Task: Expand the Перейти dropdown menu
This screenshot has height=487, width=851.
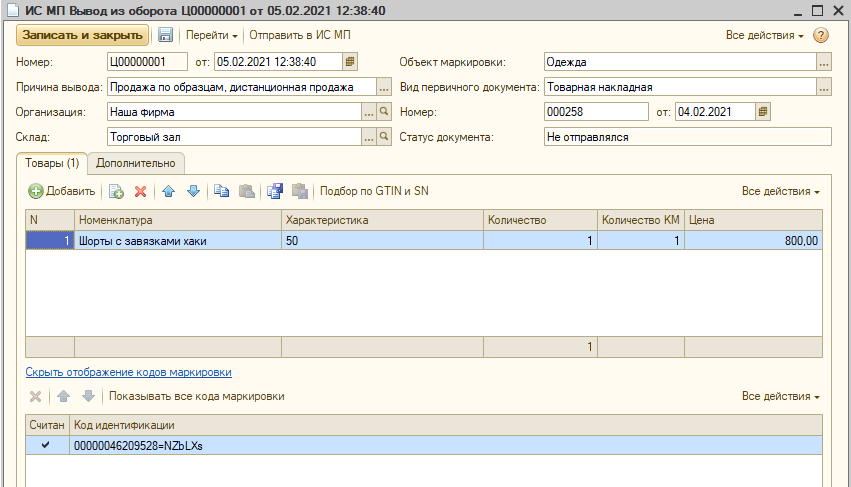Action: coord(210,35)
